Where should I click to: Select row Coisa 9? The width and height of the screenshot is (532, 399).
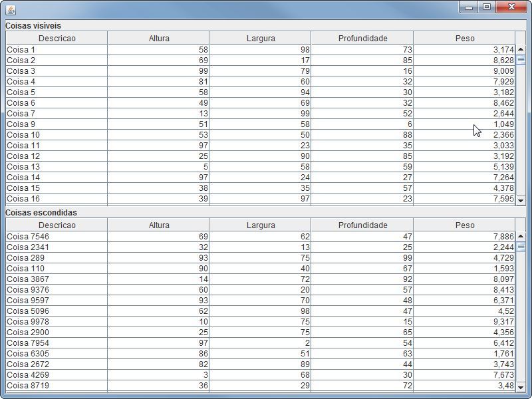point(261,124)
